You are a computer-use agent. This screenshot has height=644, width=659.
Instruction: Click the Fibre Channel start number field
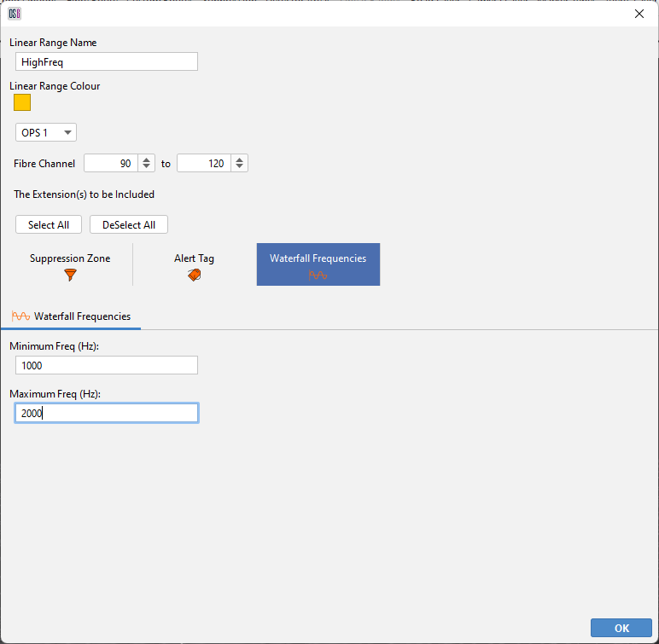tap(110, 163)
